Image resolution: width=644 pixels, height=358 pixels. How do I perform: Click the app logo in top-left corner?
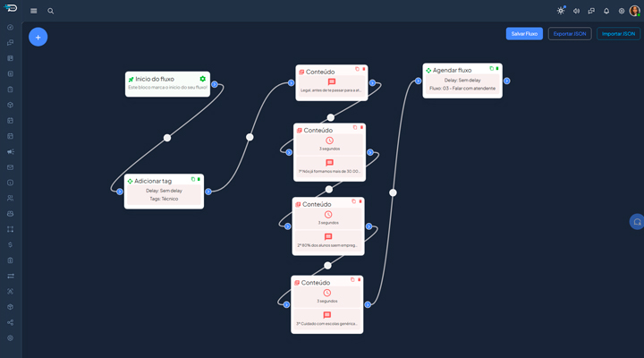click(10, 8)
